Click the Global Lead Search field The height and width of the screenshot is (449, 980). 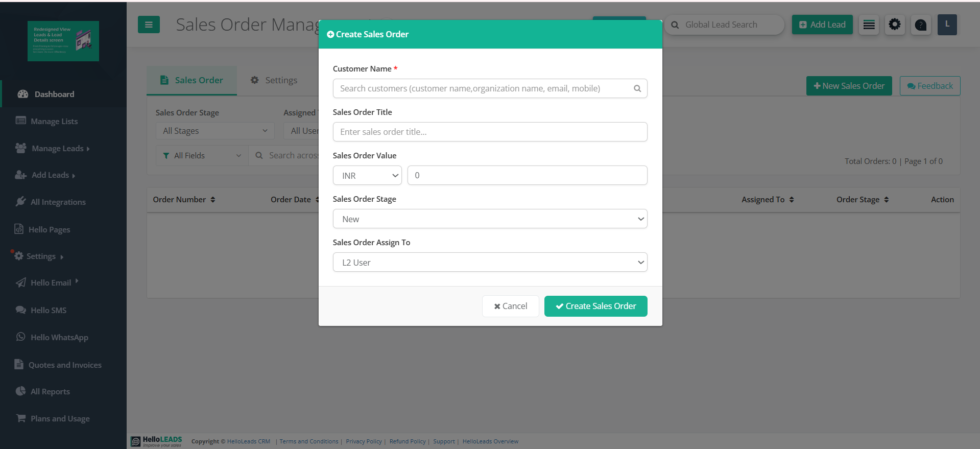coord(724,25)
